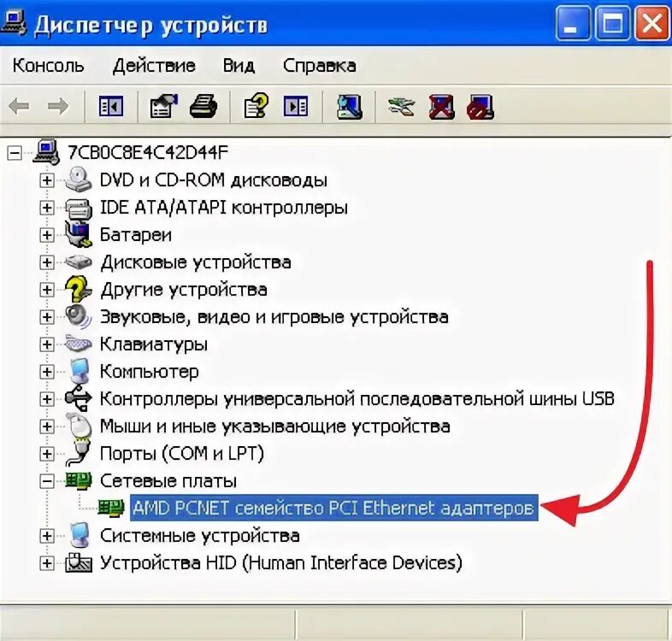Screen dimensions: 672x641
Task: Open the Консоль menu
Action: pyautogui.click(x=48, y=66)
